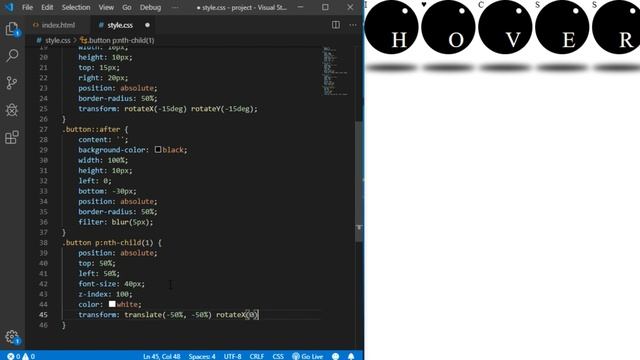
Task: Open the Debug view in activity bar
Action: [12, 110]
